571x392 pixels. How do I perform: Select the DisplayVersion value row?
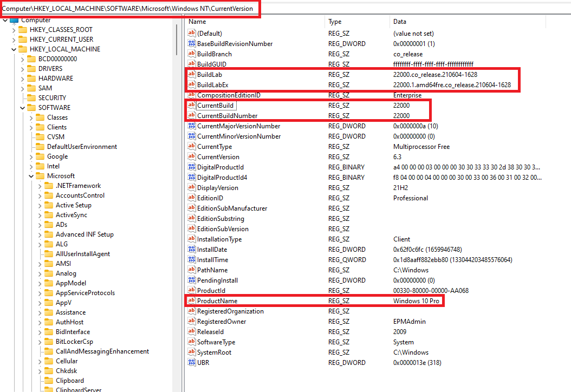point(217,188)
